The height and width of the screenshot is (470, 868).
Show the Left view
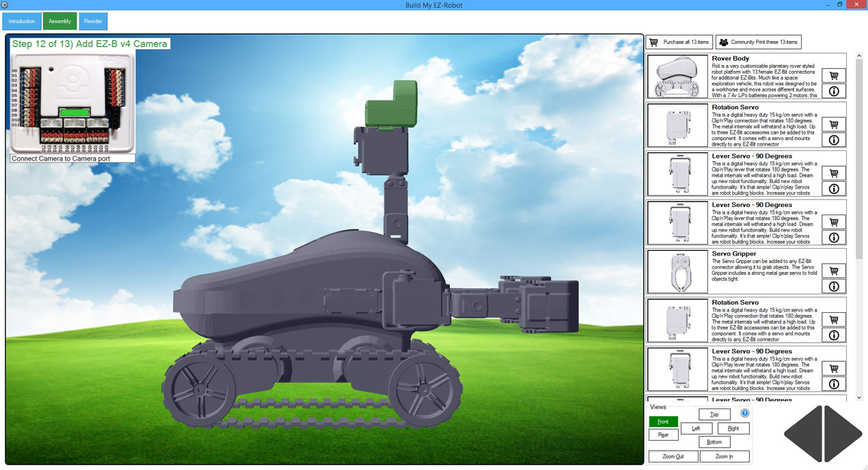[x=696, y=428]
